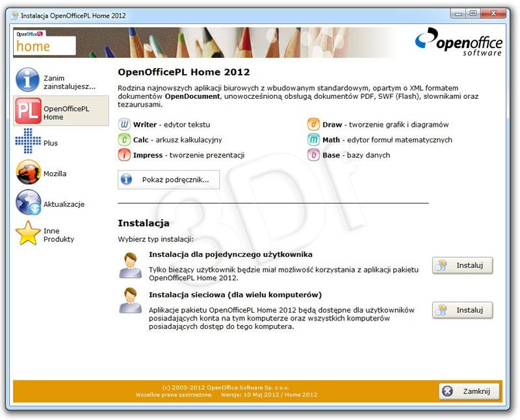Click the text Wybierz typ instalacji:
520x420 pixels.
[155, 239]
